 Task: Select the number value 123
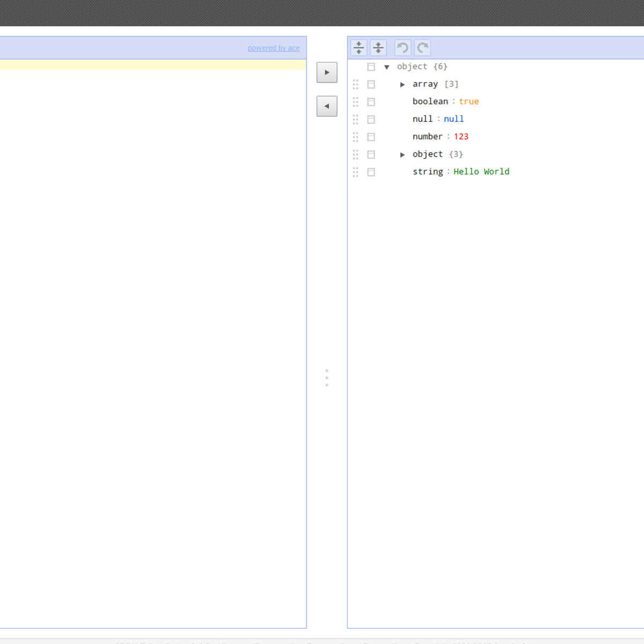click(x=461, y=136)
